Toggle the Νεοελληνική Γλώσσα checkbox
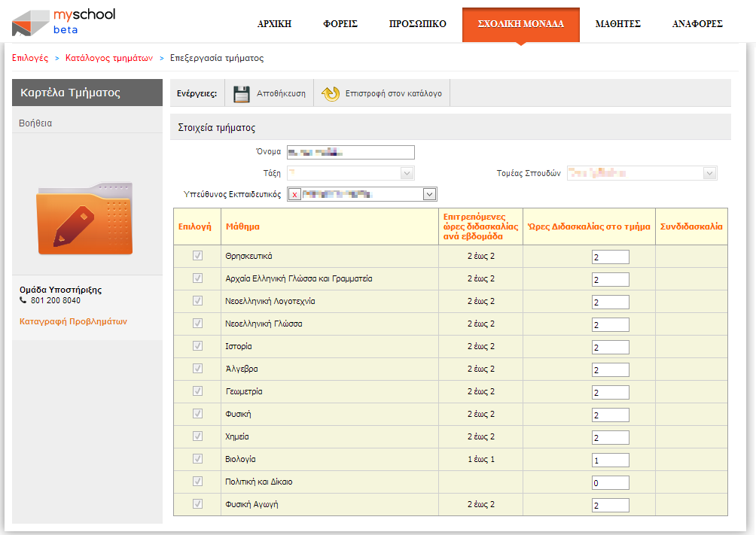 198,324
